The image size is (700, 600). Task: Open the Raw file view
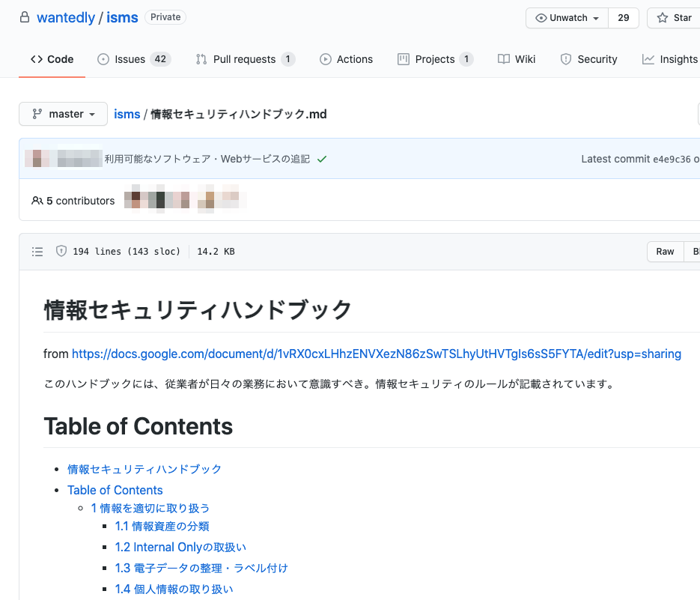tap(665, 252)
